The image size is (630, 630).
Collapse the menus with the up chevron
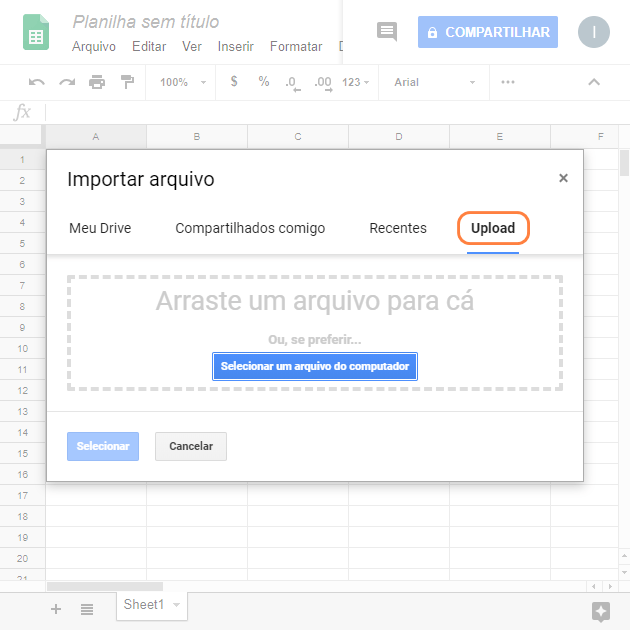pos(594,82)
